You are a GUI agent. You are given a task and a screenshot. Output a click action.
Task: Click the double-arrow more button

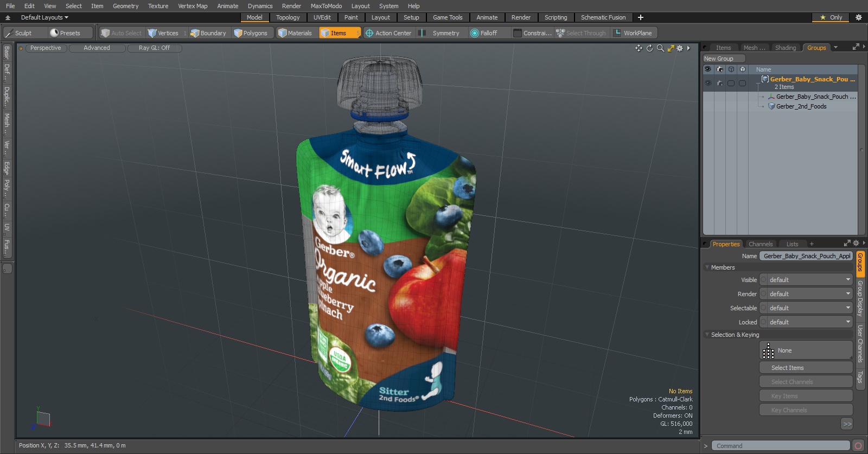click(847, 424)
